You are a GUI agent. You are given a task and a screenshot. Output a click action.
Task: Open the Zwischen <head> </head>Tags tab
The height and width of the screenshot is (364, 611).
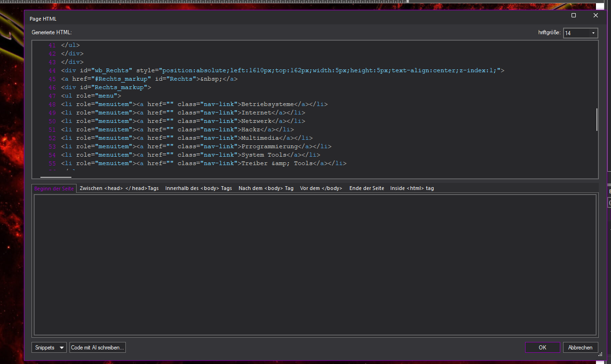(119, 188)
